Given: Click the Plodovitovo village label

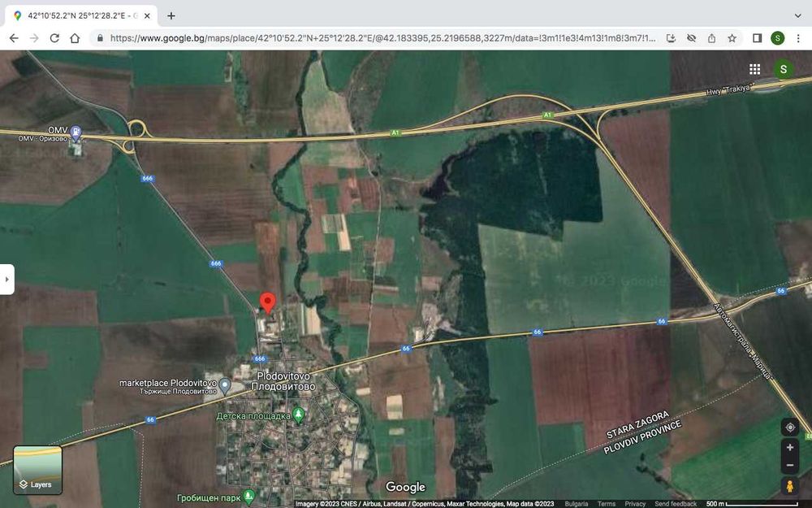Looking at the screenshot, I should (x=283, y=381).
